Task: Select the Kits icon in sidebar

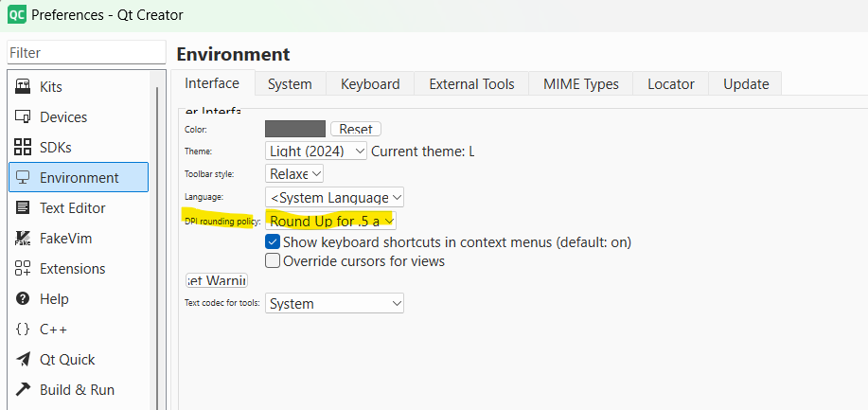Action: pos(23,87)
